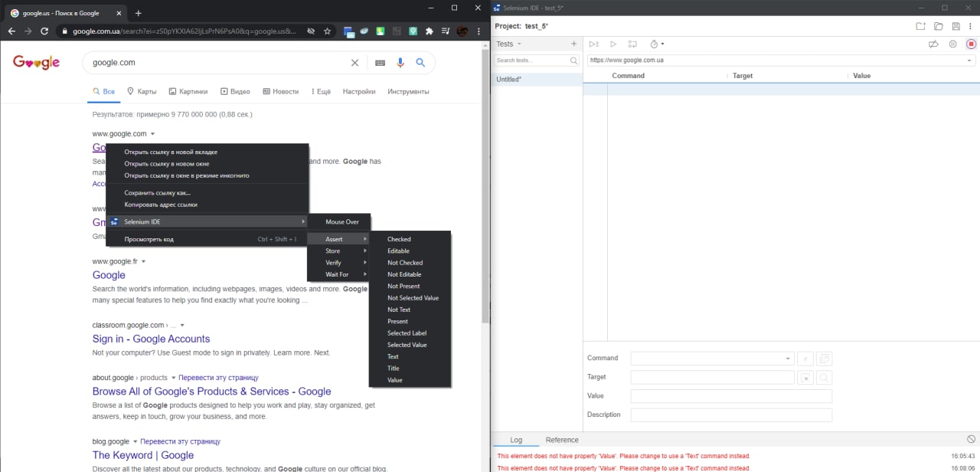
Task: Click find target in page icon
Action: (824, 378)
